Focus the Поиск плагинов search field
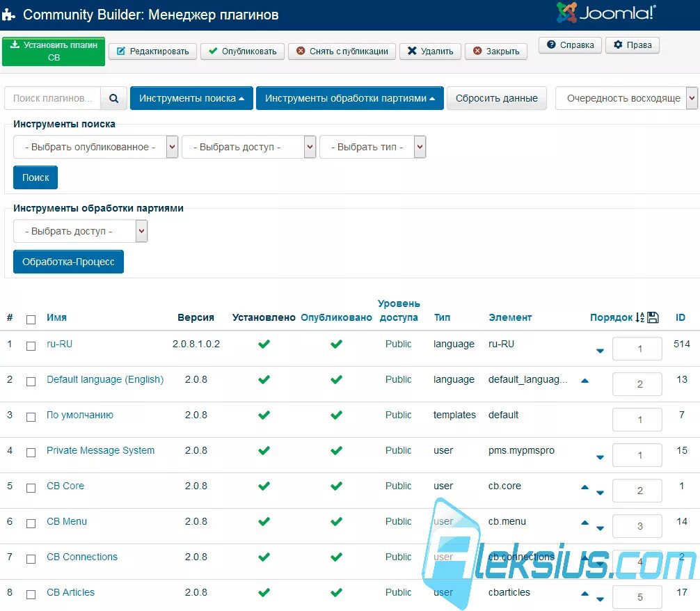700x611 pixels. 53,98
